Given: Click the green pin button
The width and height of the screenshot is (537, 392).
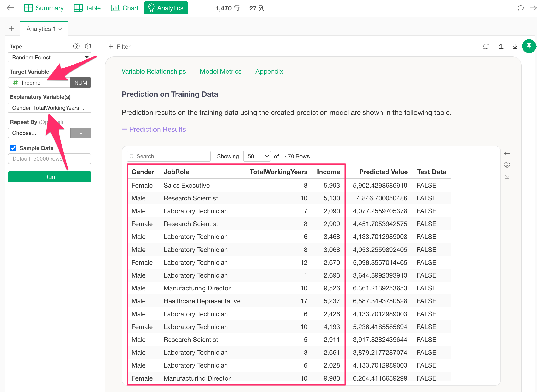Looking at the screenshot, I should click(529, 46).
